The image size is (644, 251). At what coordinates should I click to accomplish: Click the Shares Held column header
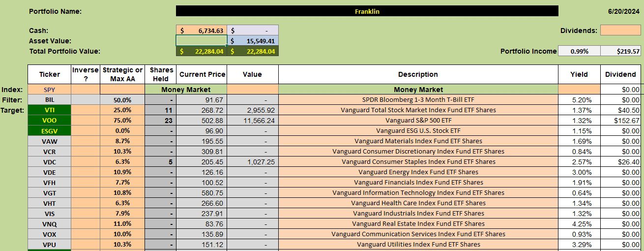[161, 74]
